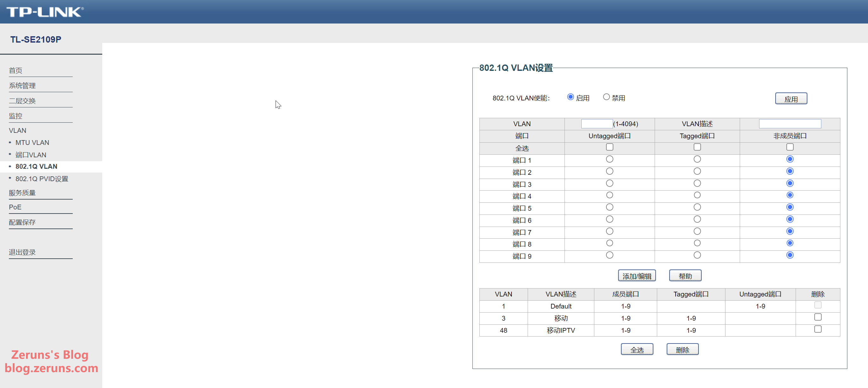Set 端口 1 as Tagged

(x=697, y=159)
